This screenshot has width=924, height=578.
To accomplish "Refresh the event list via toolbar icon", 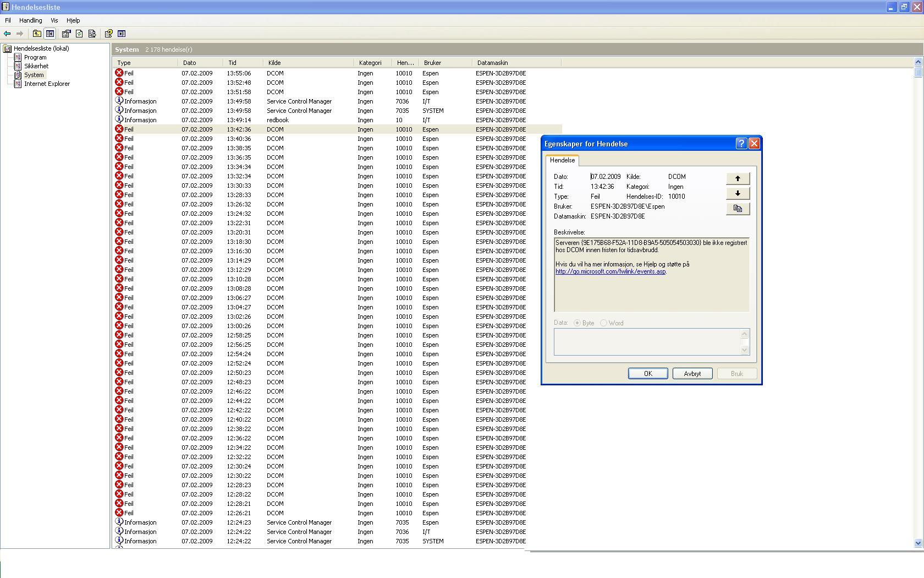I will pyautogui.click(x=79, y=34).
